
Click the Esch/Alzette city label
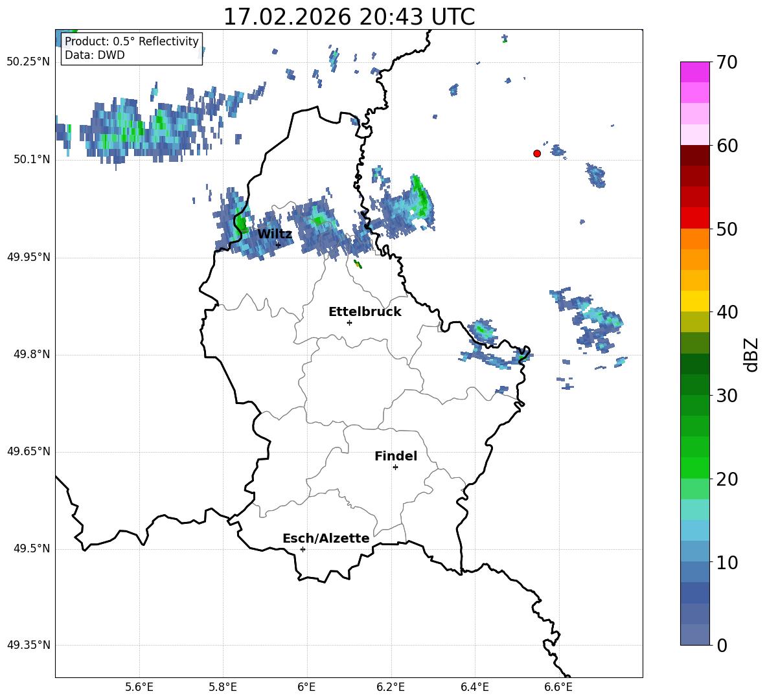[x=326, y=538]
